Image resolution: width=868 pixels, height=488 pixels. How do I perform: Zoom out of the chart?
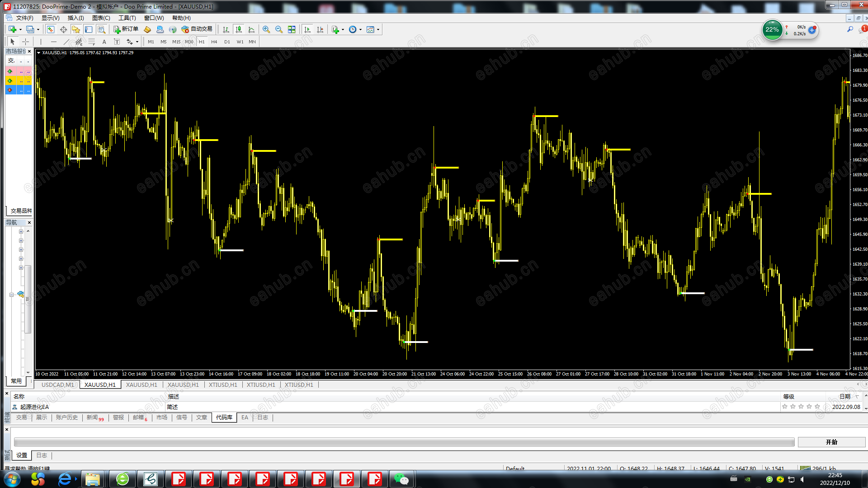pos(279,29)
